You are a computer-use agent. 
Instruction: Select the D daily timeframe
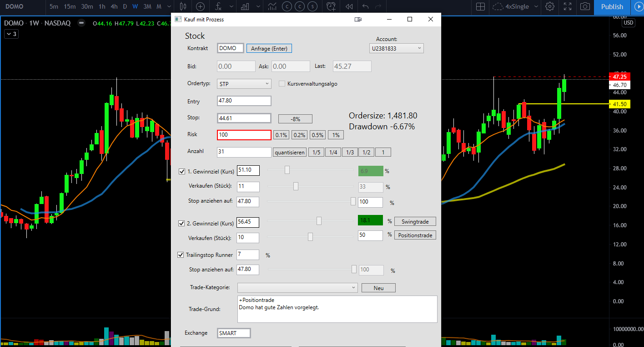click(x=125, y=7)
